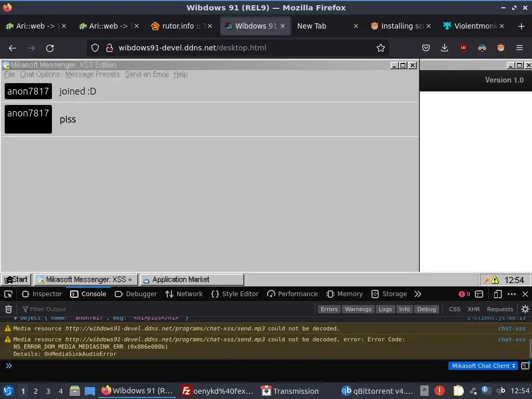Open the uBlock Origin extension icon
The width and height of the screenshot is (532, 399).
(x=463, y=48)
